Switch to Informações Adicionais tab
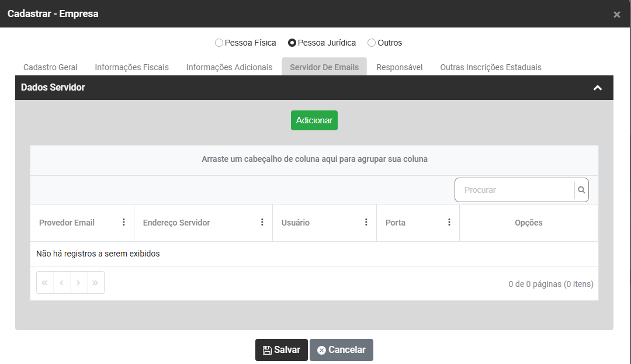 point(229,67)
